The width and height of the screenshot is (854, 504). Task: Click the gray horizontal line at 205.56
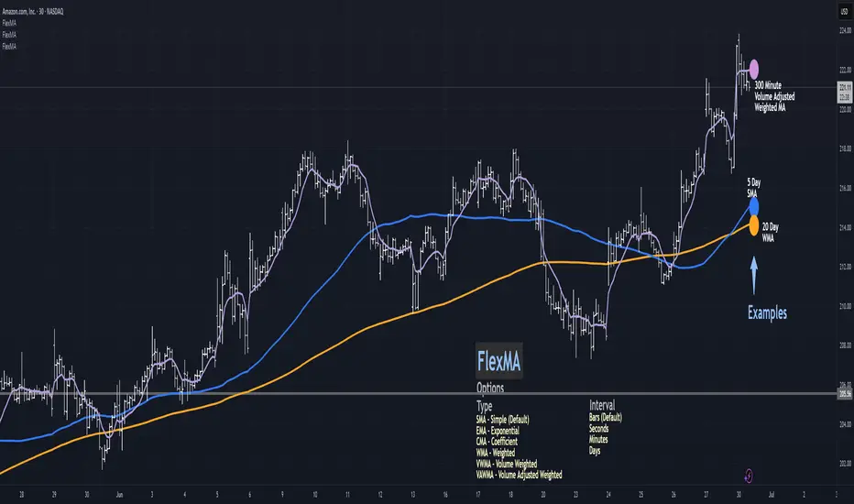pyautogui.click(x=418, y=393)
